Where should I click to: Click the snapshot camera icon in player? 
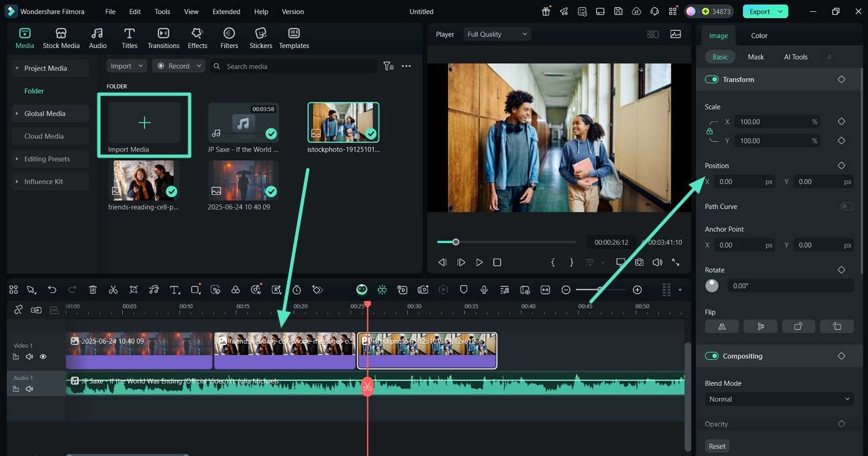click(x=639, y=262)
